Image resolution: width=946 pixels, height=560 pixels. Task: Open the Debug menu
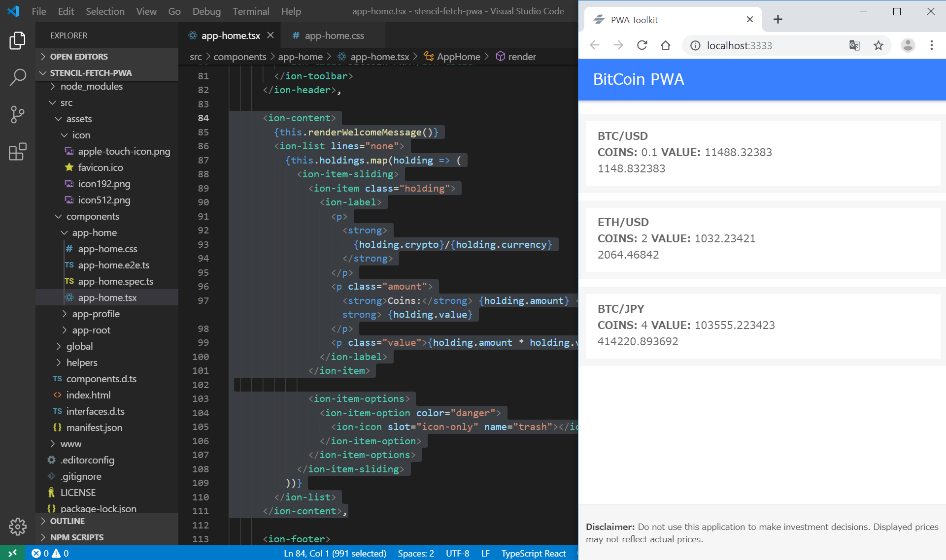(206, 11)
